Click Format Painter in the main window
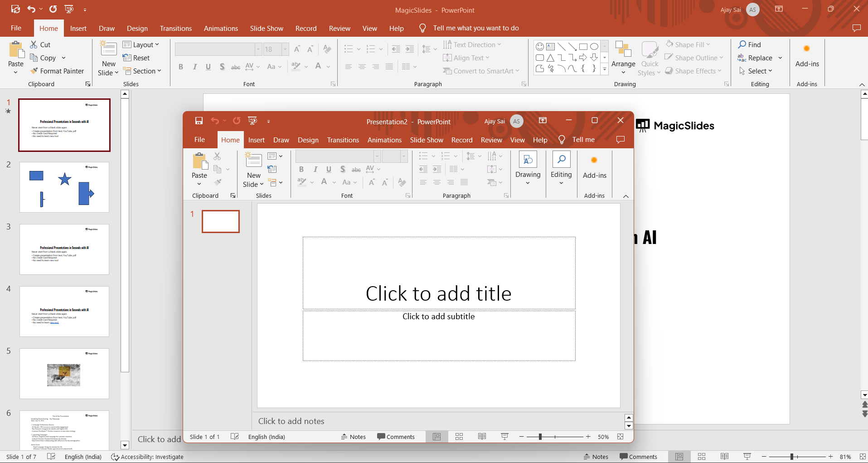This screenshot has height=463, width=868. pyautogui.click(x=57, y=71)
